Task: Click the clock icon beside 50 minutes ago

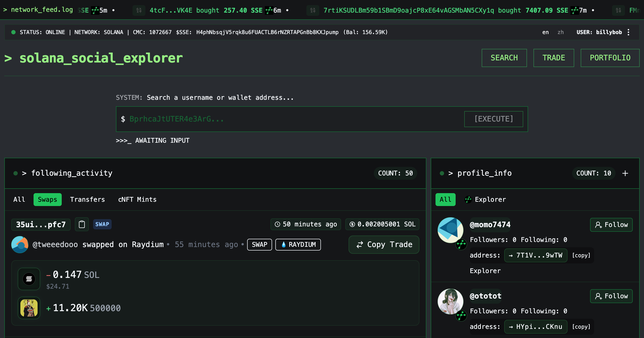Action: pos(277,224)
